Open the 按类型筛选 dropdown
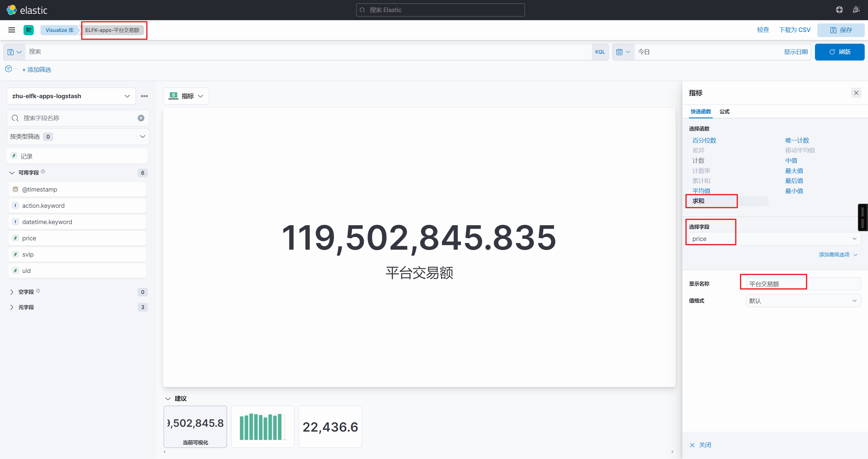This screenshot has height=459, width=868. pyautogui.click(x=78, y=136)
